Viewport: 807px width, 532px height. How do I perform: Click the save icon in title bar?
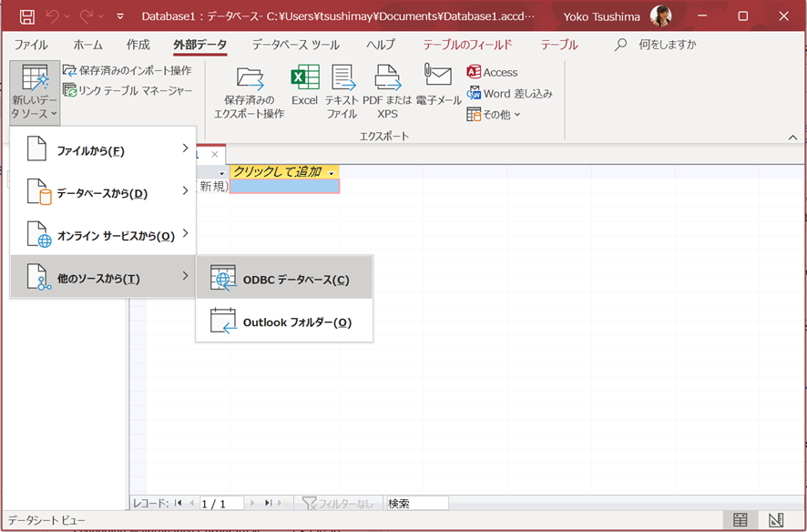click(x=26, y=16)
